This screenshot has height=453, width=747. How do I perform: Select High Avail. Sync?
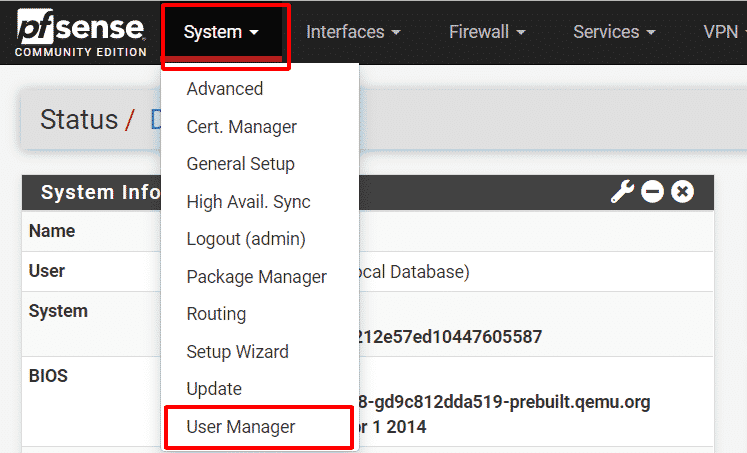249,202
